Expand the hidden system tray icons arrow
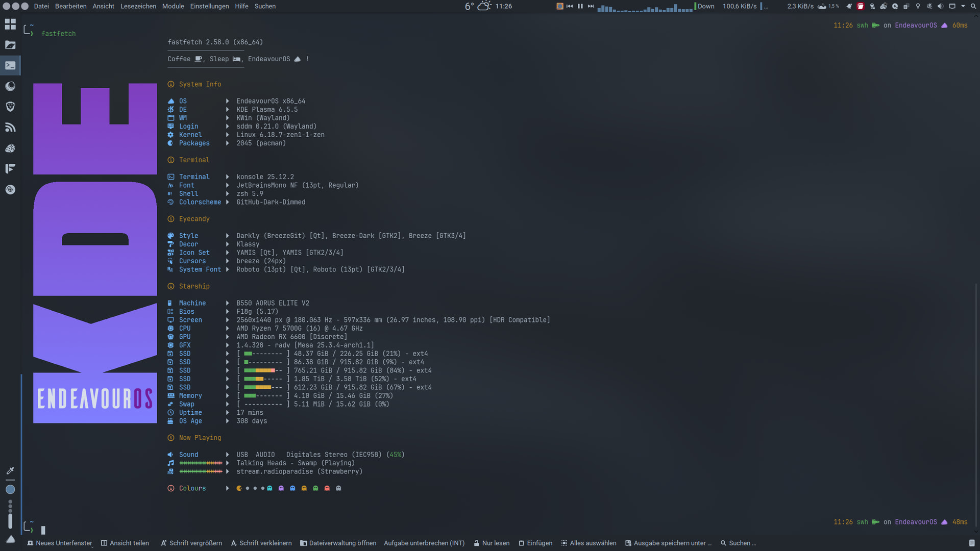This screenshot has height=551, width=980. pyautogui.click(x=963, y=6)
